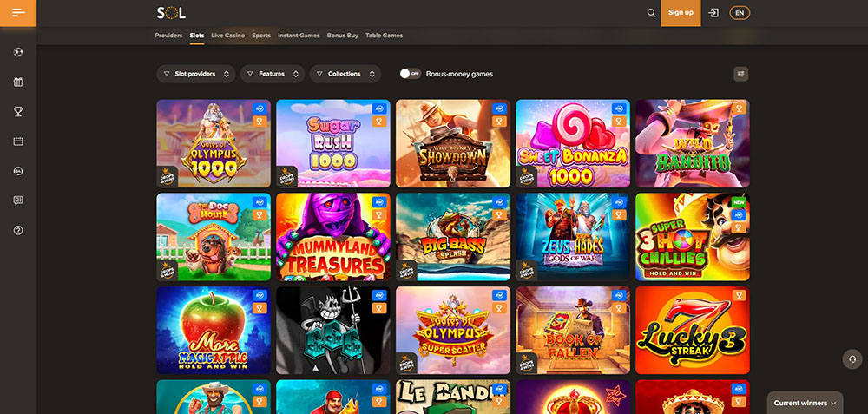Screen dimensions: 868x414
Task: Open the black-and-white 666 devil game
Action: pos(333,331)
